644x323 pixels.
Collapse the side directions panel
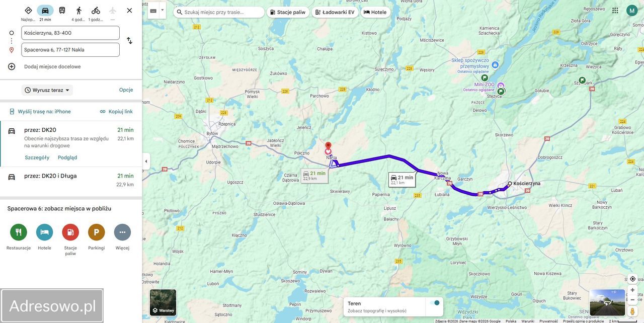pos(146,161)
